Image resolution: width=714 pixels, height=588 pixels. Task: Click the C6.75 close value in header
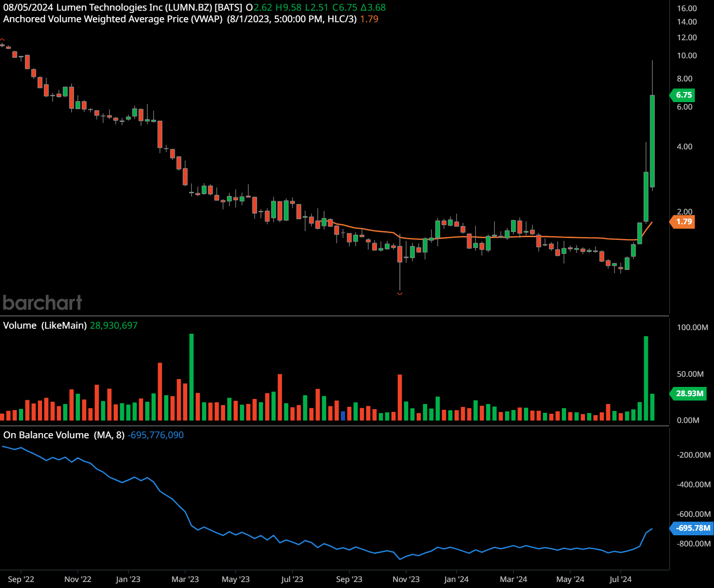(x=345, y=7)
